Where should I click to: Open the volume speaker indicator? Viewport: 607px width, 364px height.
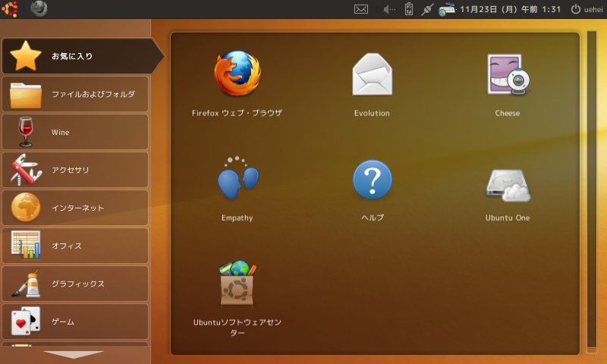tap(389, 9)
